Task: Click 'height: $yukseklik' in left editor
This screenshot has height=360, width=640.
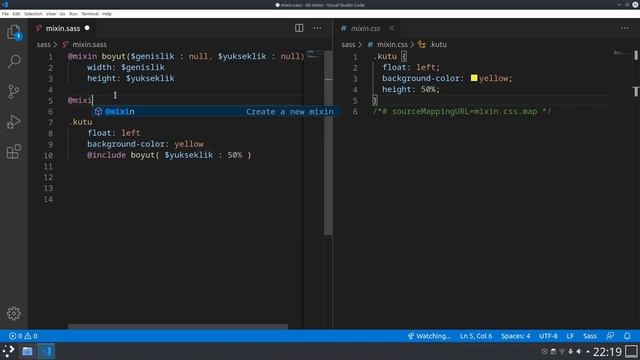Action: (131, 78)
